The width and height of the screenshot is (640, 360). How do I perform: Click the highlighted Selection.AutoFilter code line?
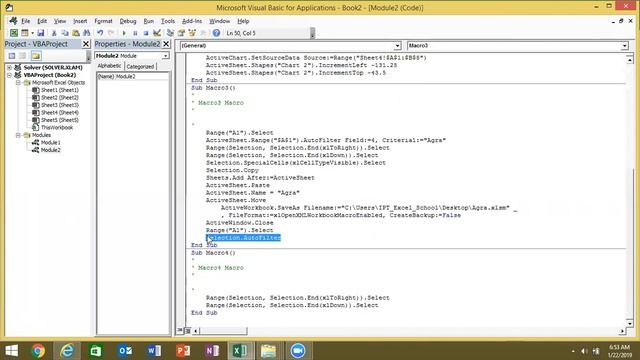click(x=243, y=238)
